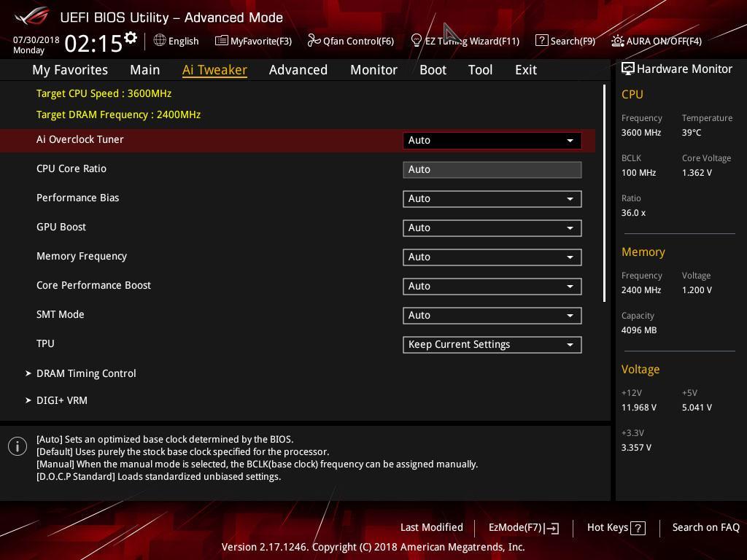
Task: Click the 07/30/2018 date text
Action: pos(36,40)
